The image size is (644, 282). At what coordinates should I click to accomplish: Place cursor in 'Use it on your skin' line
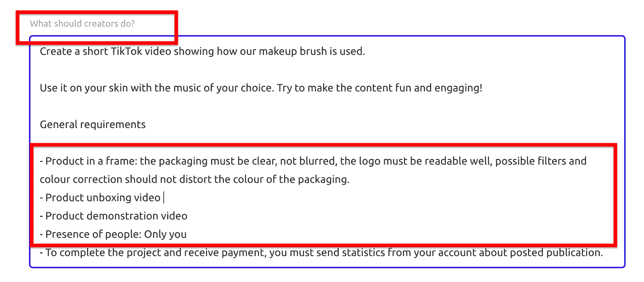click(261, 88)
